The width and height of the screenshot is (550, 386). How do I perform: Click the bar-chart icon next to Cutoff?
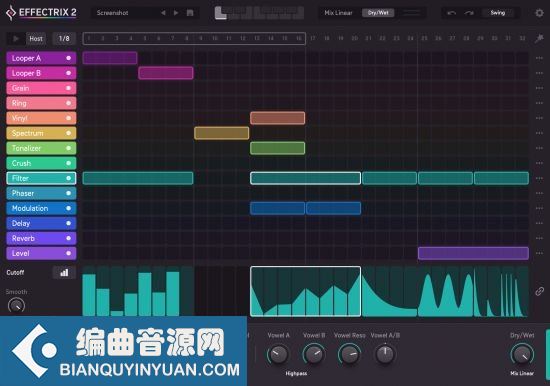click(x=64, y=273)
